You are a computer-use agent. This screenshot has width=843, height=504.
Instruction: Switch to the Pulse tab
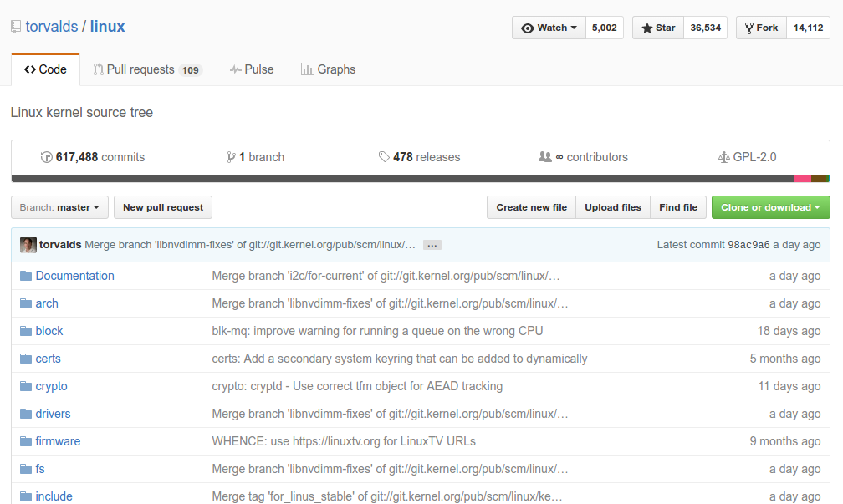252,69
